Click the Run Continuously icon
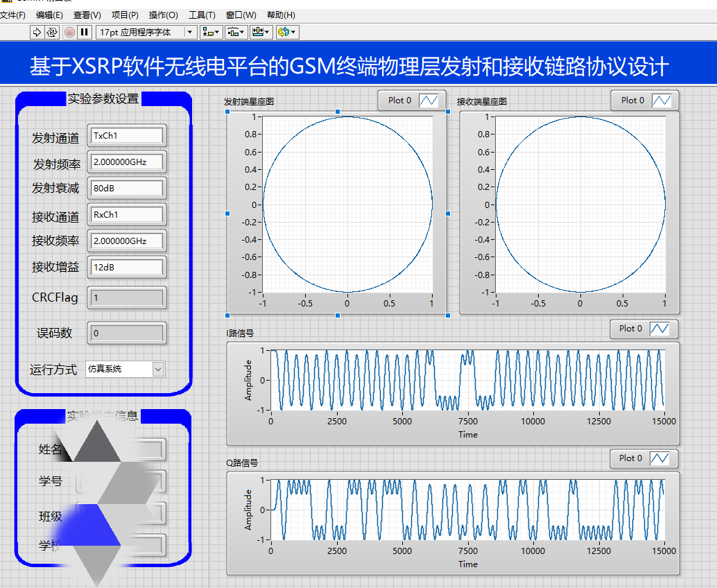 pos(52,32)
